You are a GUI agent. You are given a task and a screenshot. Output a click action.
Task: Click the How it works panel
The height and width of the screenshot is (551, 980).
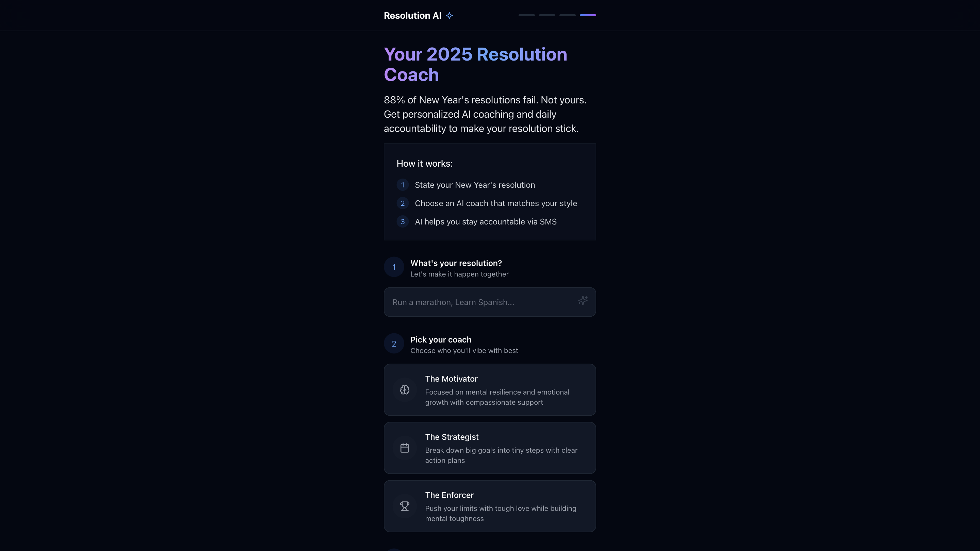pyautogui.click(x=490, y=192)
